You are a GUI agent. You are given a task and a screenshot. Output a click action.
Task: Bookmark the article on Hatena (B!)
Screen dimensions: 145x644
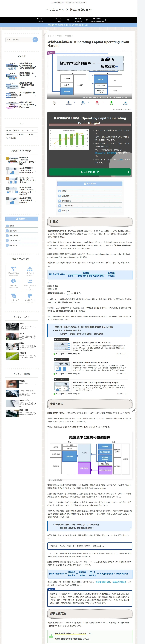[x=83, y=103]
